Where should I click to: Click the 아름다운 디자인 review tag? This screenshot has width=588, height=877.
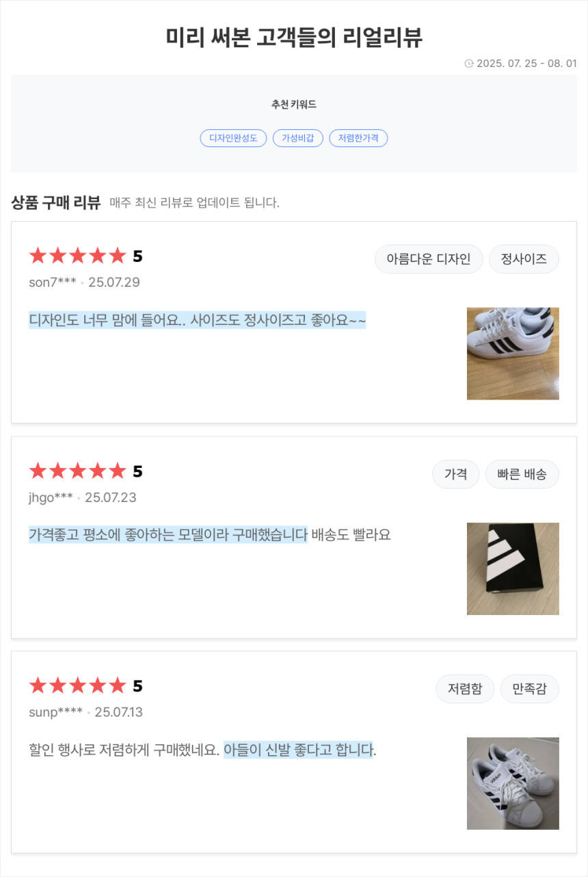click(x=429, y=259)
